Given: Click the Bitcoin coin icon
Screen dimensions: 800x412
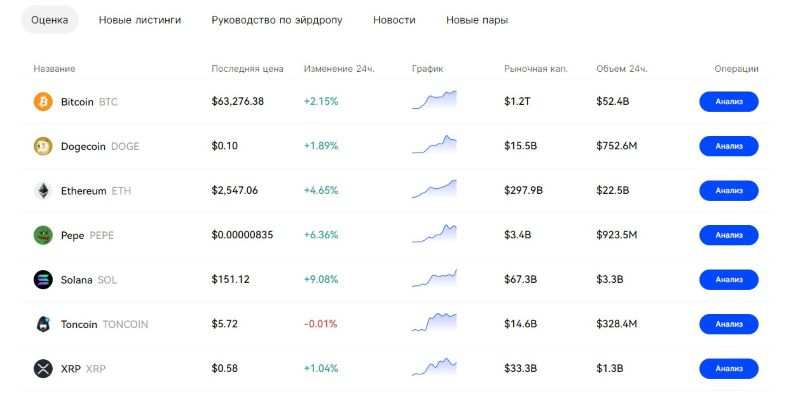Looking at the screenshot, I should (x=43, y=102).
